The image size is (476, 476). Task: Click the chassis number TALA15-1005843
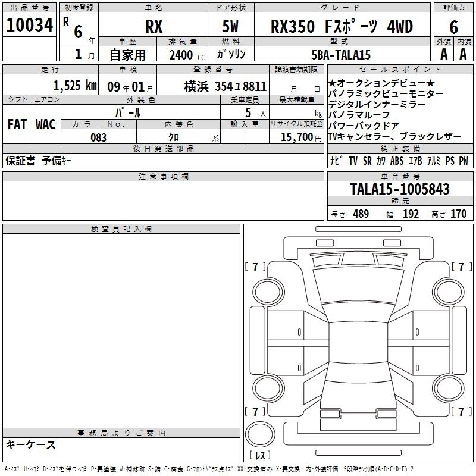400,190
